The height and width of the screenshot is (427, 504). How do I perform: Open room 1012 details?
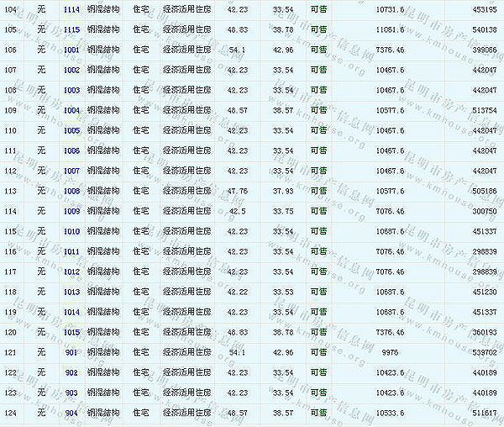(x=71, y=271)
